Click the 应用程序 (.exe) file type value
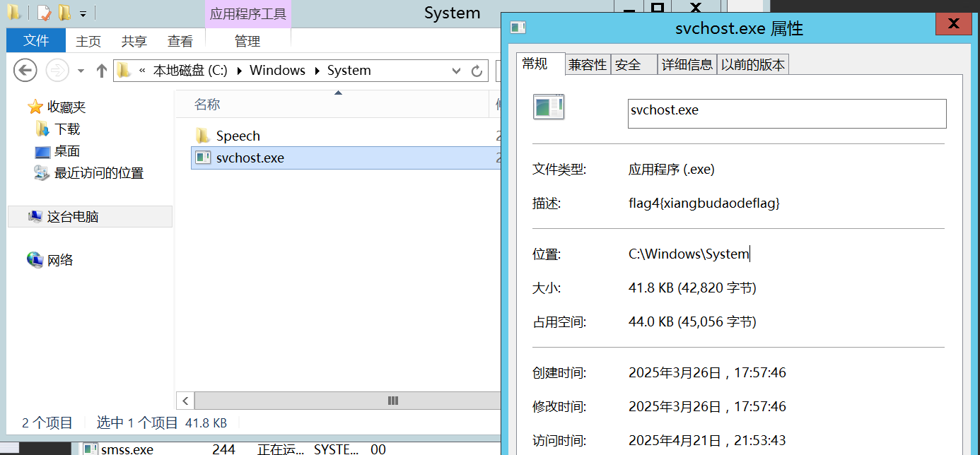The width and height of the screenshot is (980, 455). [x=672, y=170]
